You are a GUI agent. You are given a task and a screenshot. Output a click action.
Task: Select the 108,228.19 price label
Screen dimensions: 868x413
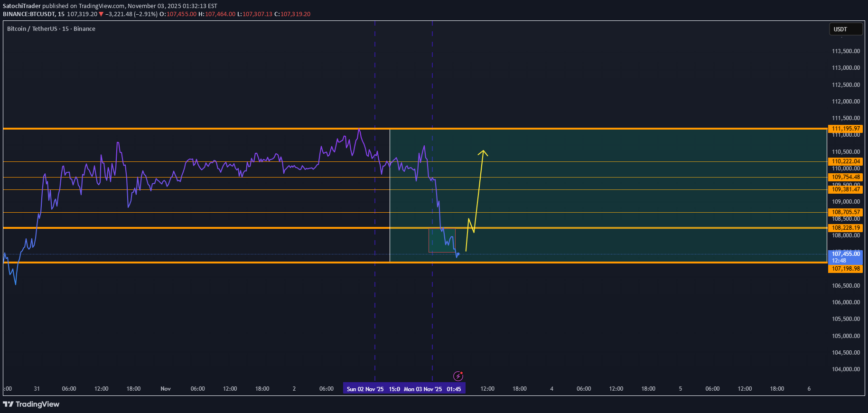click(x=845, y=228)
